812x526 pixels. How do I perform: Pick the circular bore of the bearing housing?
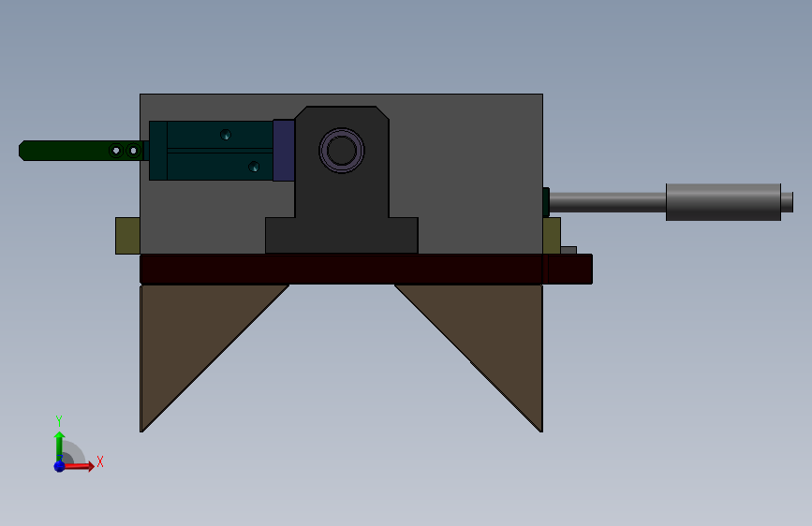point(342,151)
